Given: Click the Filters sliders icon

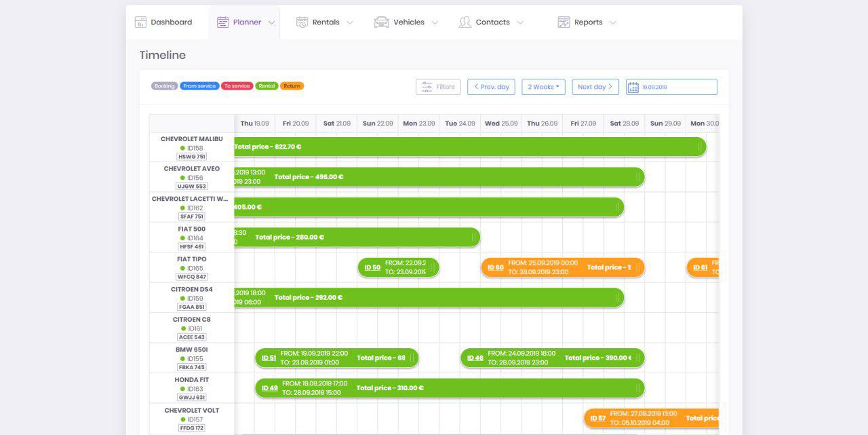Looking at the screenshot, I should click(x=427, y=87).
